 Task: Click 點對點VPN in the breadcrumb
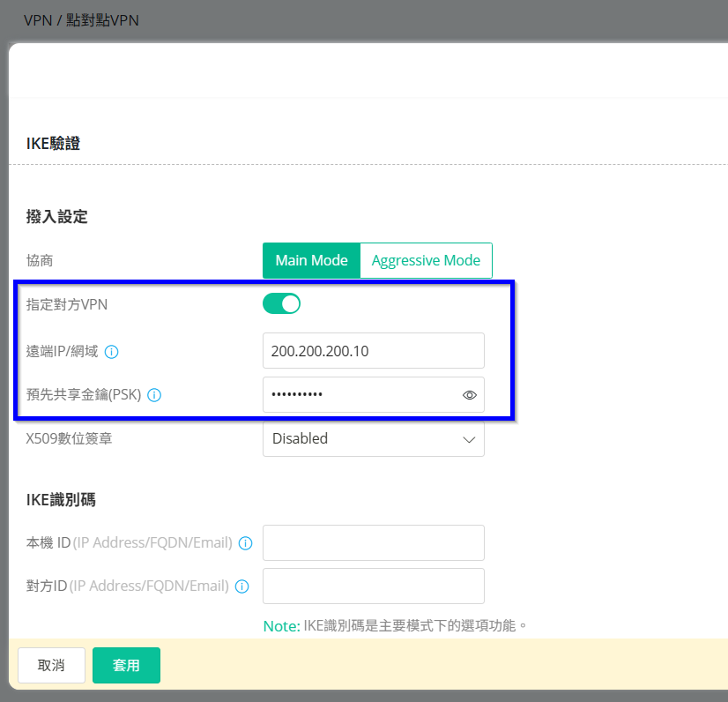point(102,20)
